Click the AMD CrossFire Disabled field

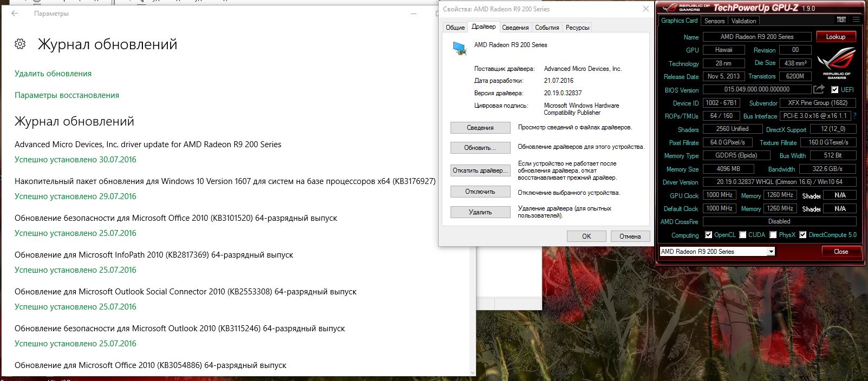780,221
